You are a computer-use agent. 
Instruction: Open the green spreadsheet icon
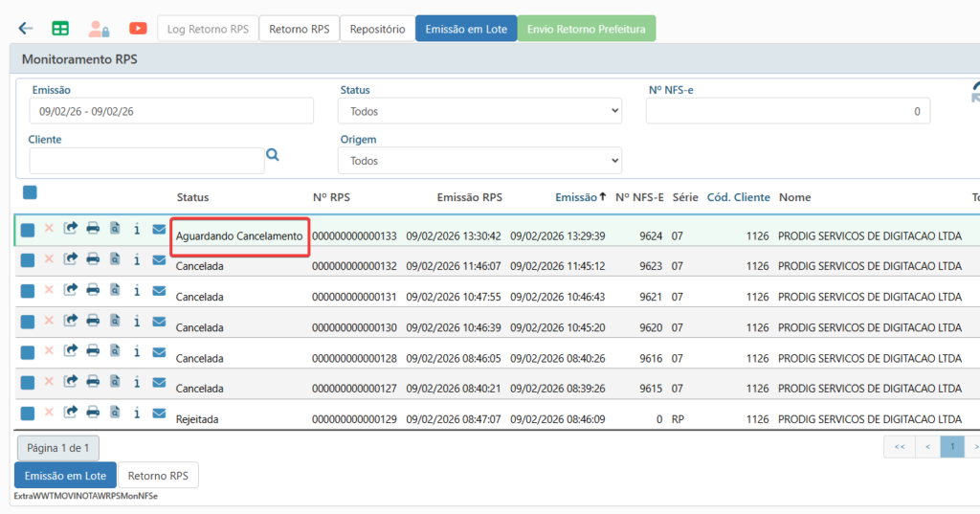tap(60, 29)
